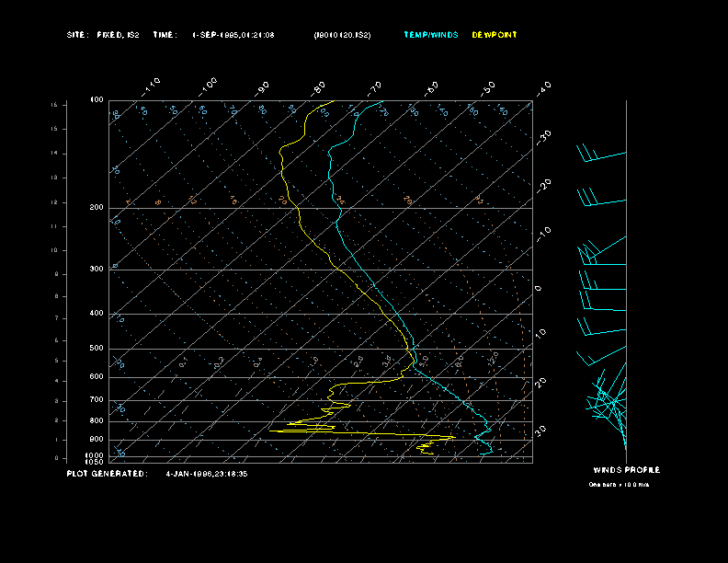Click the -10 isotherm label on right edge
The height and width of the screenshot is (563, 728).
[543, 235]
